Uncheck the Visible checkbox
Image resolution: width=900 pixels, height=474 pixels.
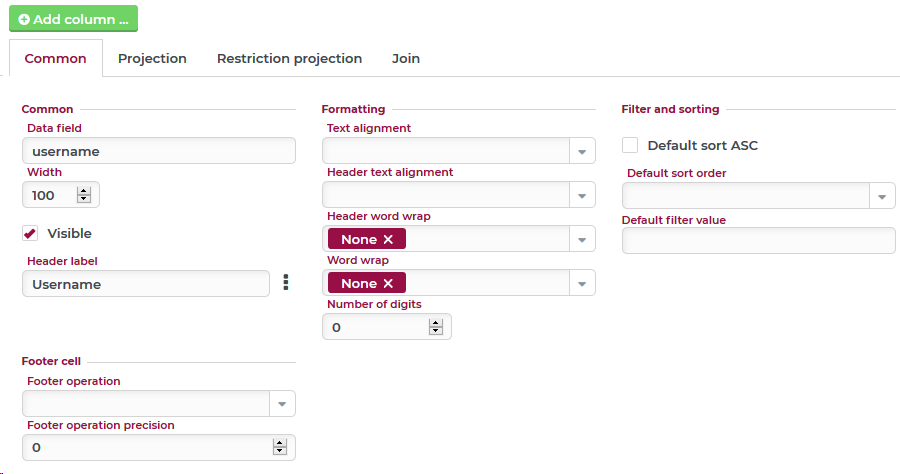[30, 233]
